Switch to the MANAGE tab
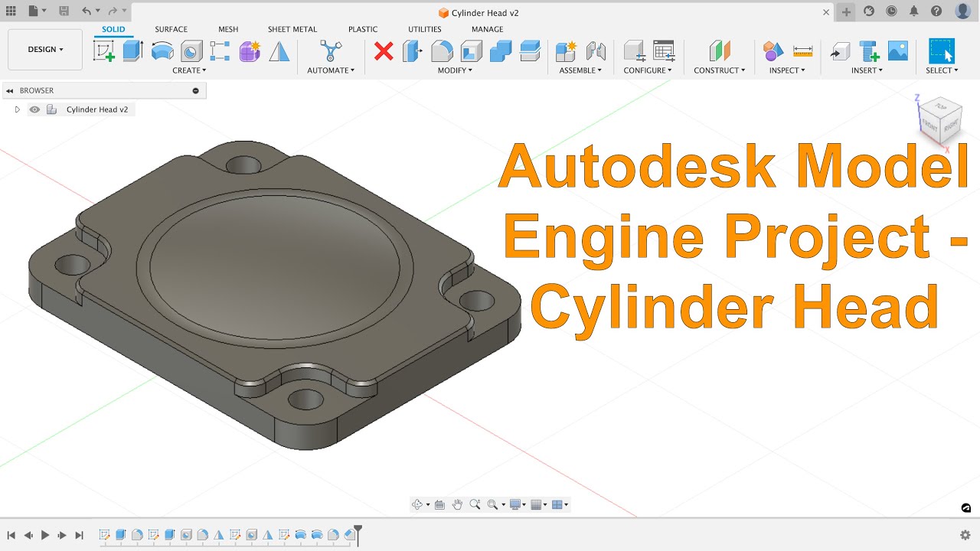The width and height of the screenshot is (980, 551). click(487, 29)
